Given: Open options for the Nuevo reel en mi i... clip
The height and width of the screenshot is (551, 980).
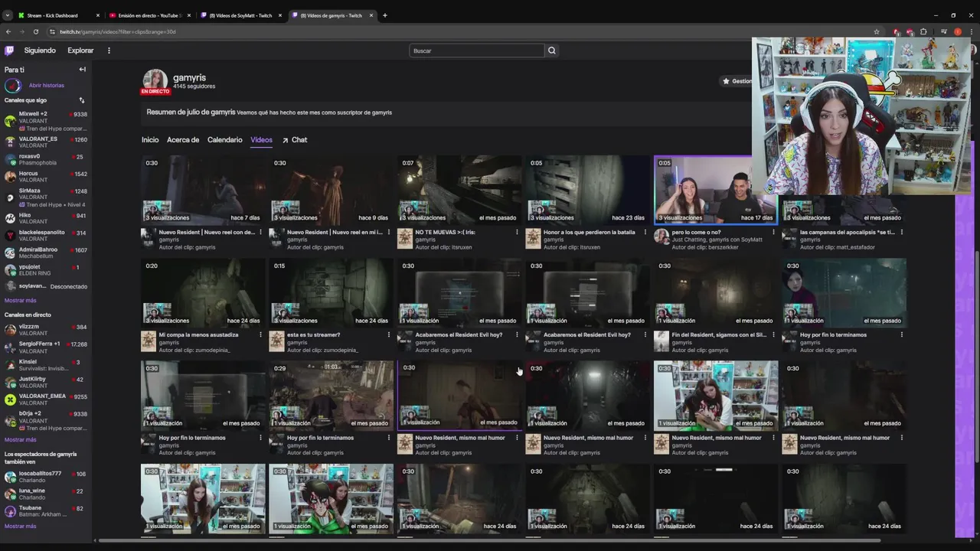Looking at the screenshot, I should (x=388, y=232).
